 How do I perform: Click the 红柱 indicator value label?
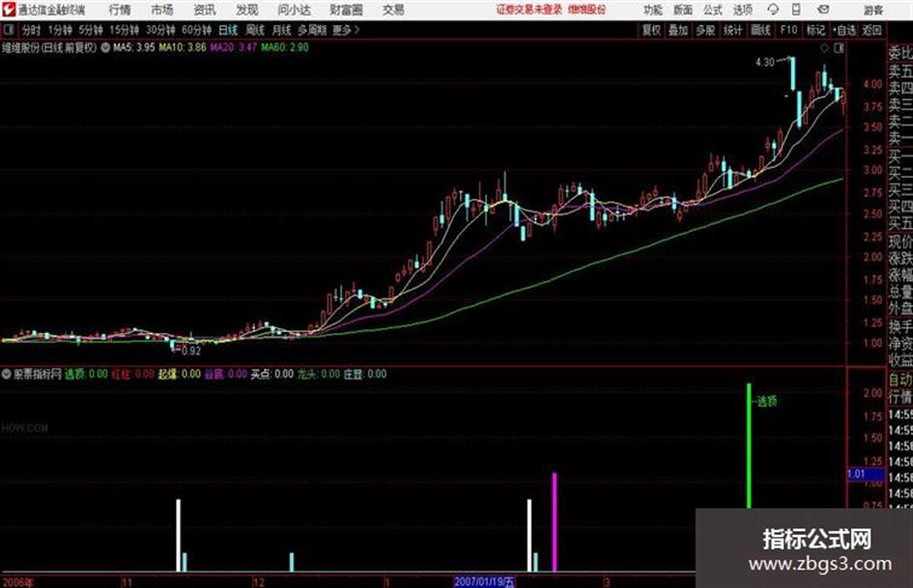pos(132,375)
